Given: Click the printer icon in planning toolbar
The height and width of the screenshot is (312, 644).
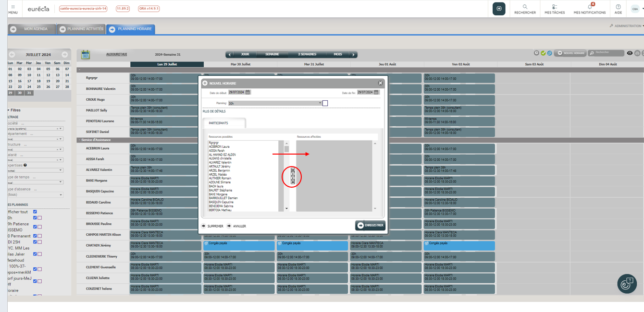Looking at the screenshot, I should click(637, 53).
